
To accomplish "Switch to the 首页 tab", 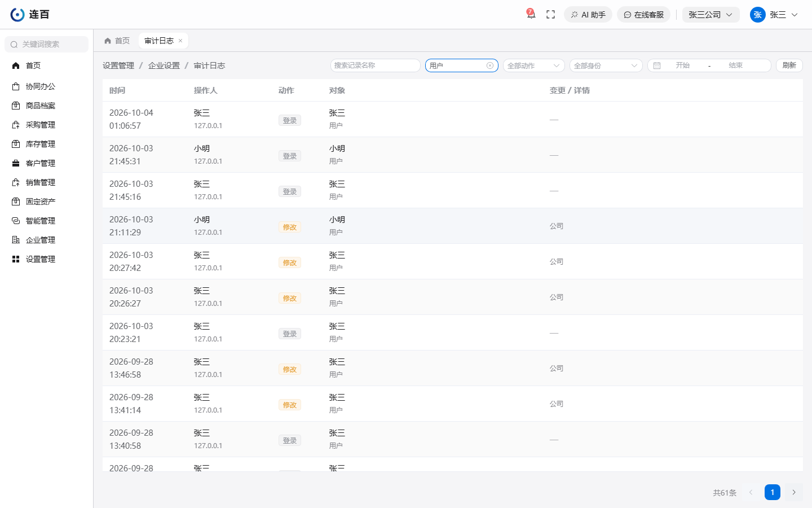I will 117,41.
